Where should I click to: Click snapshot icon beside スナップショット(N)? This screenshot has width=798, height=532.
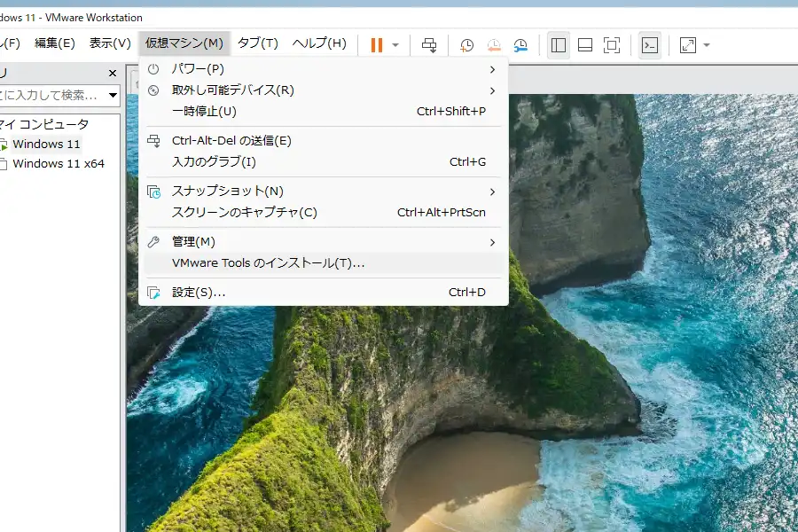click(153, 192)
